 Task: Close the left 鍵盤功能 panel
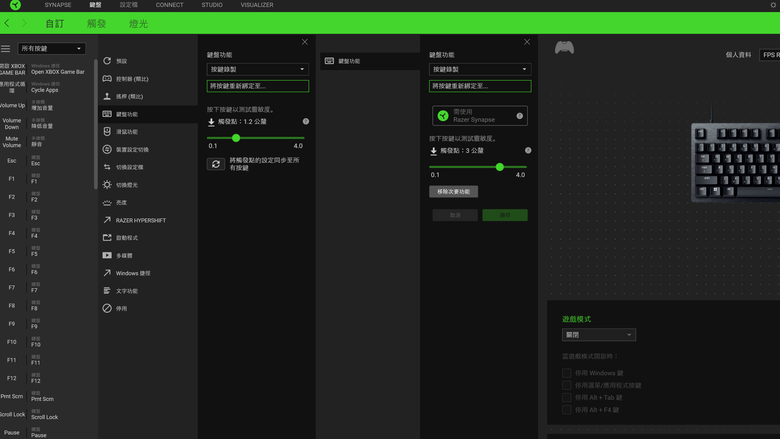(304, 42)
